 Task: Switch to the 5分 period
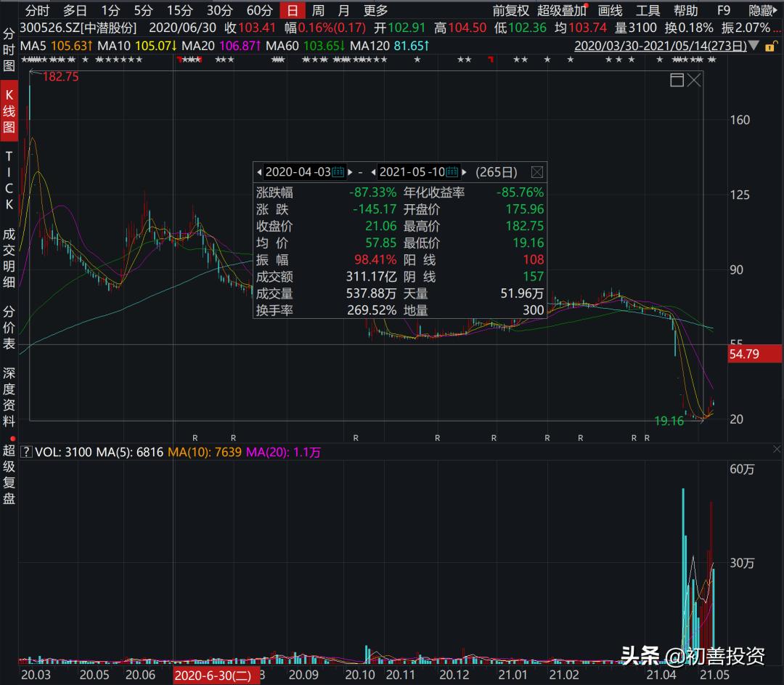point(143,10)
